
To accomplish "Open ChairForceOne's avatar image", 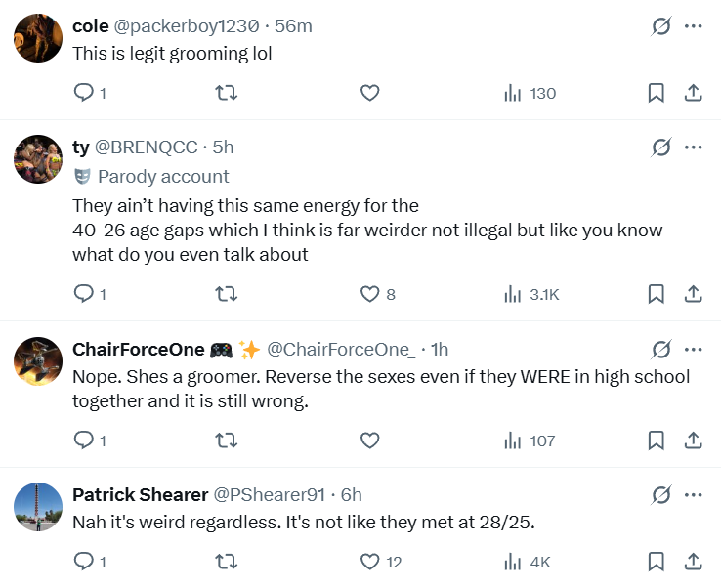I will [39, 361].
